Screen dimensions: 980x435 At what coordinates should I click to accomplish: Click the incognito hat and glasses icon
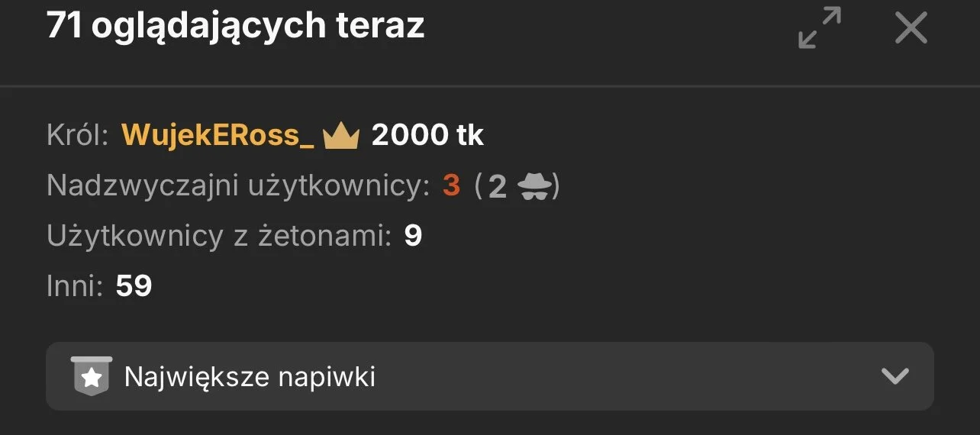535,186
